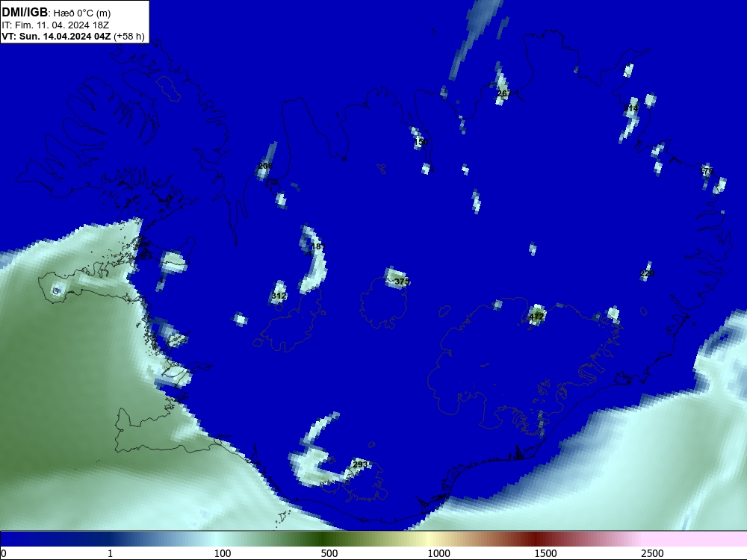The height and width of the screenshot is (560, 747).
Task: Click the map value label 293
Action: [360, 464]
